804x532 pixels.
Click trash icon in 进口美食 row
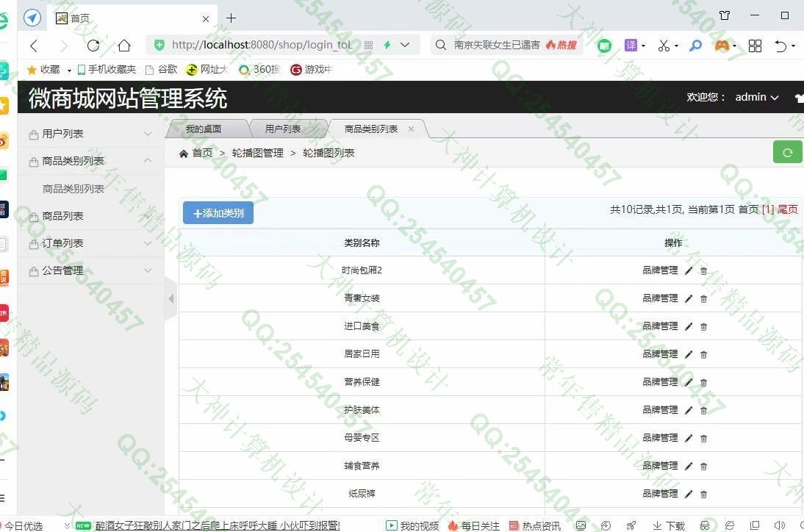point(703,326)
